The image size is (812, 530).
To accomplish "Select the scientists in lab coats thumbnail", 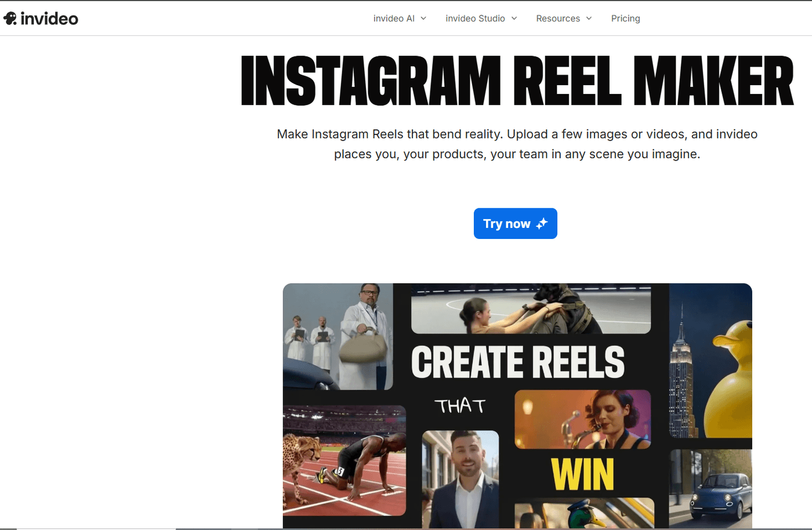I will 338,336.
